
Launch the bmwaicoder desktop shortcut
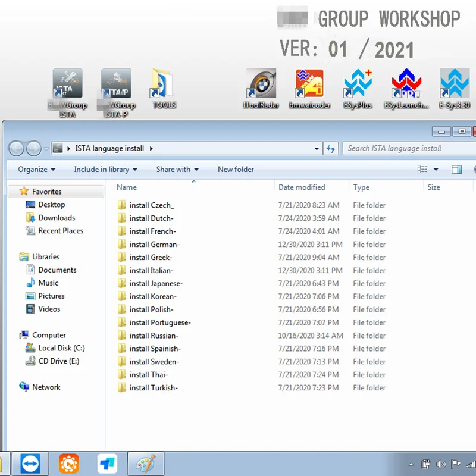coord(309,89)
